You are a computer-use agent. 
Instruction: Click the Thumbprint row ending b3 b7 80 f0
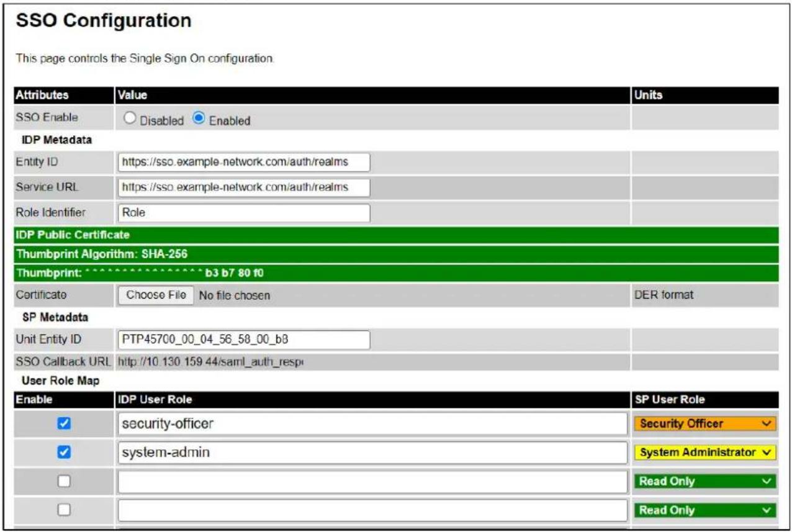coord(395,273)
